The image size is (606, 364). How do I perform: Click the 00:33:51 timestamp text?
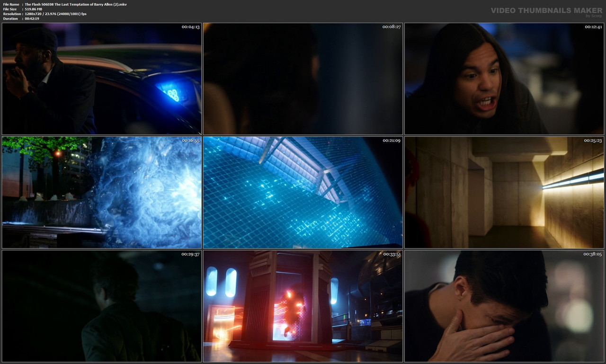click(x=392, y=254)
